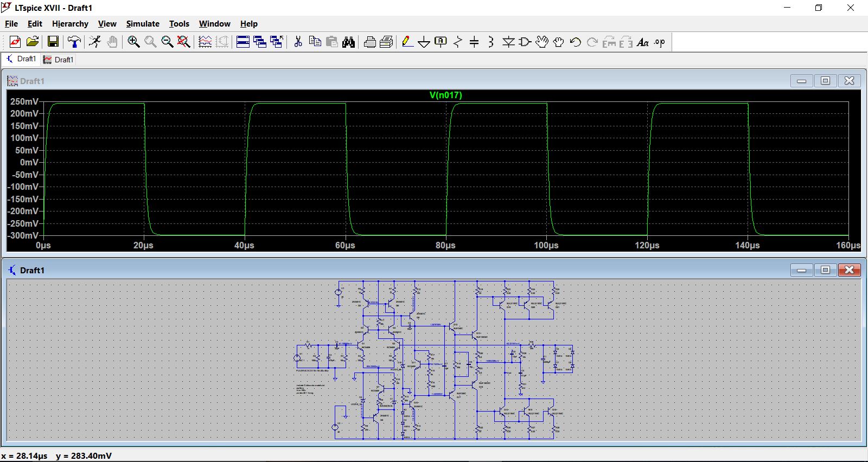Cascade windows using the toolbar icon

(260, 42)
